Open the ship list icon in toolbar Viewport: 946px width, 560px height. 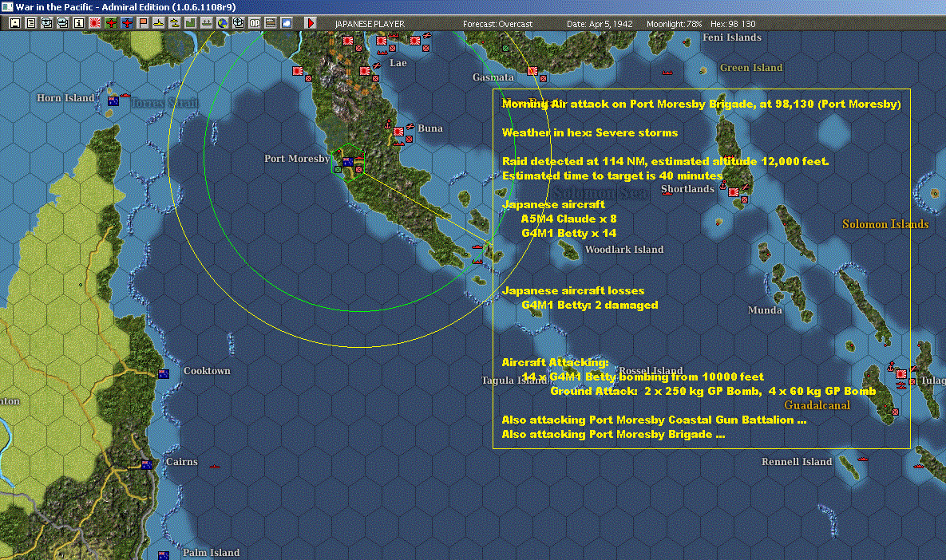tap(62, 23)
